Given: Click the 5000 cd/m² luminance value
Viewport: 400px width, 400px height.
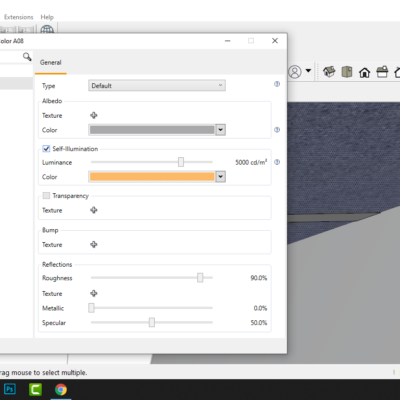Looking at the screenshot, I should pyautogui.click(x=251, y=162).
